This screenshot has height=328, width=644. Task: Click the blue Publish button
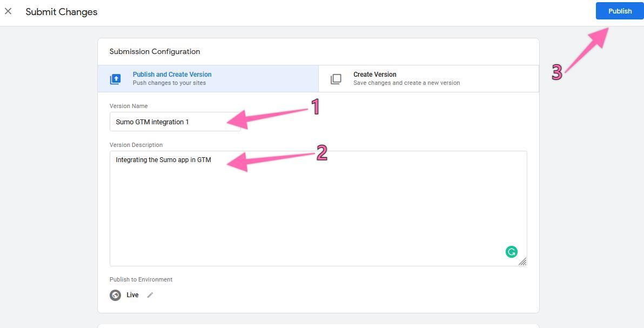point(620,11)
